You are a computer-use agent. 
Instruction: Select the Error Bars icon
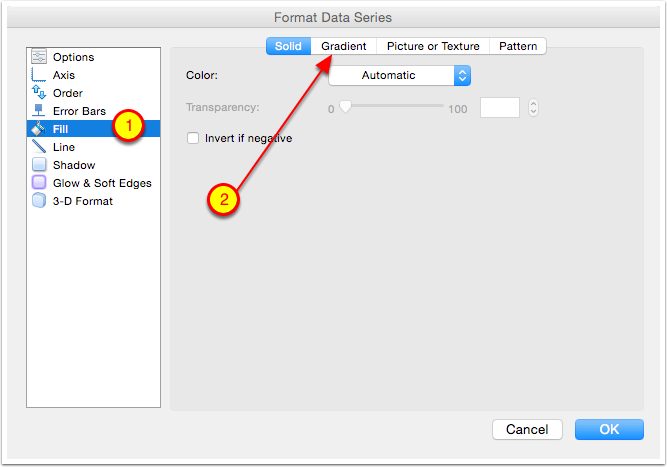39,111
